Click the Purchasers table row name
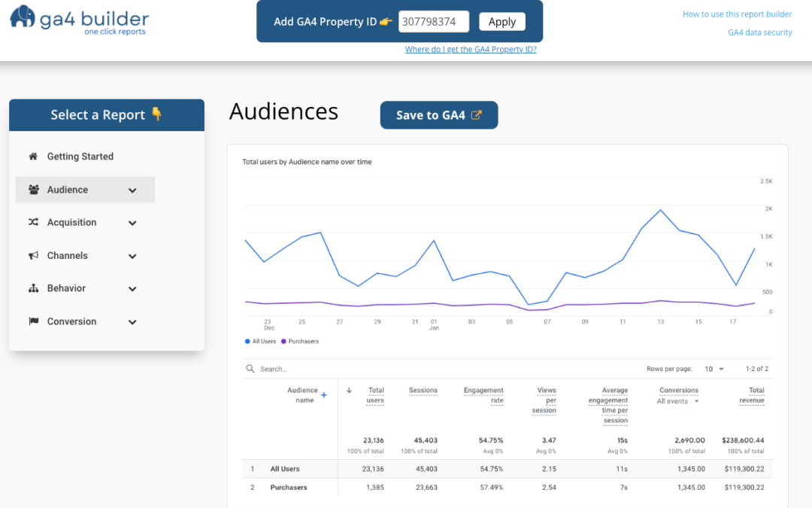 tap(289, 487)
